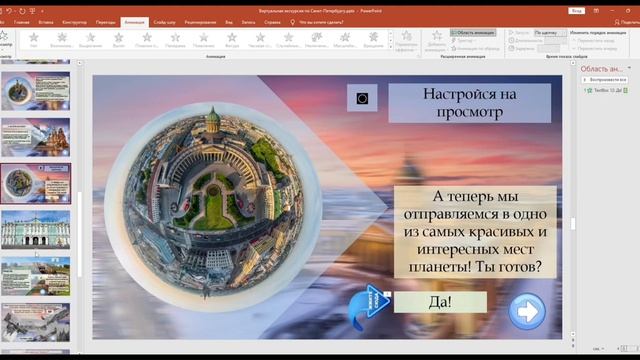
Task: Select the black circle icon box on slide
Action: point(362,98)
